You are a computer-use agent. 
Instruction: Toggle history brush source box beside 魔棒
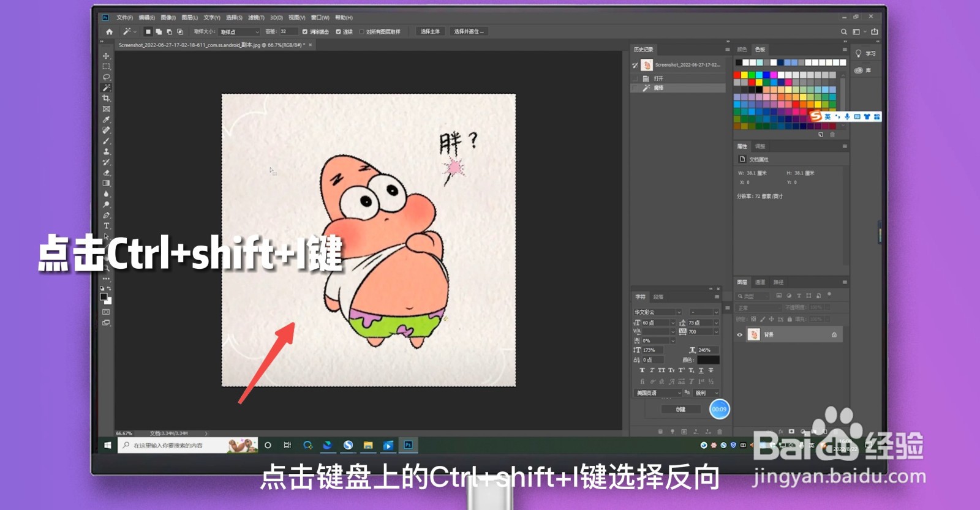[x=635, y=88]
